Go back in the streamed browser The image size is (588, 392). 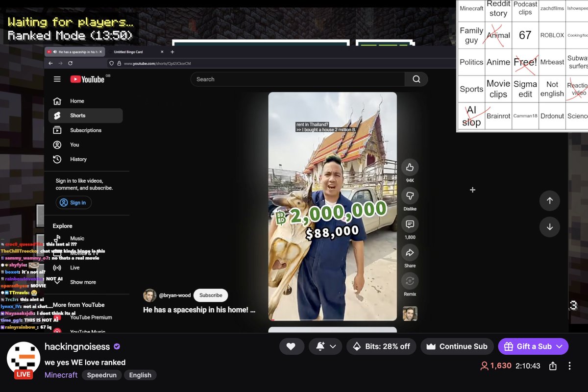[x=50, y=63]
